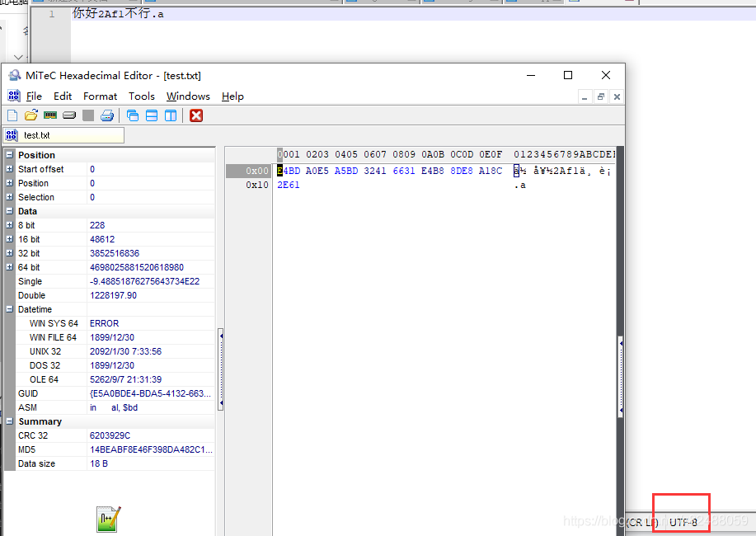Click the UTF-8 encoding in the status bar
This screenshot has height=536, width=756.
[683, 522]
